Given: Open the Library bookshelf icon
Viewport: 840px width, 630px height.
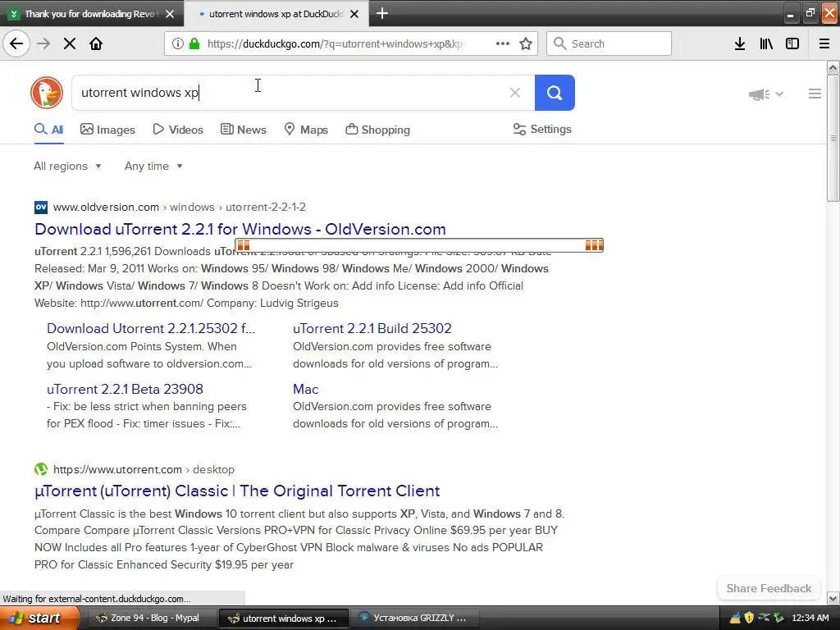Looking at the screenshot, I should pos(766,43).
